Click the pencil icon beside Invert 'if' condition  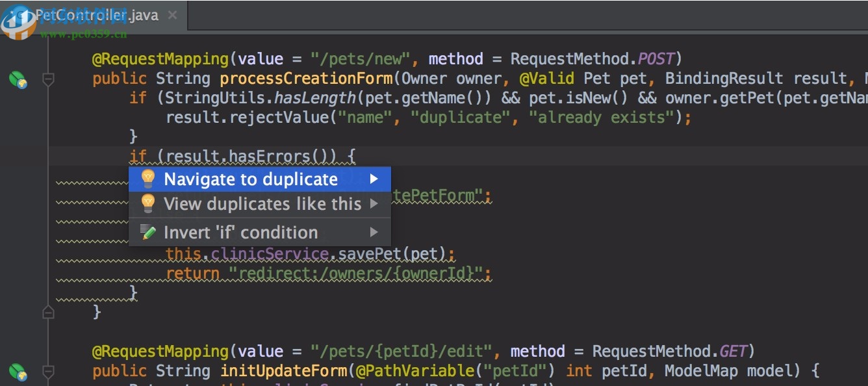click(x=147, y=232)
